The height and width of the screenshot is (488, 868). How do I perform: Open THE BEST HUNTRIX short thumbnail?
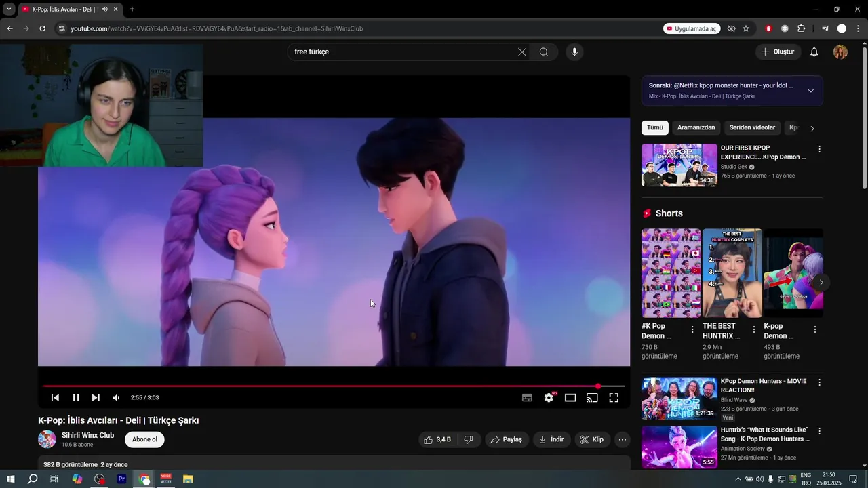click(732, 272)
